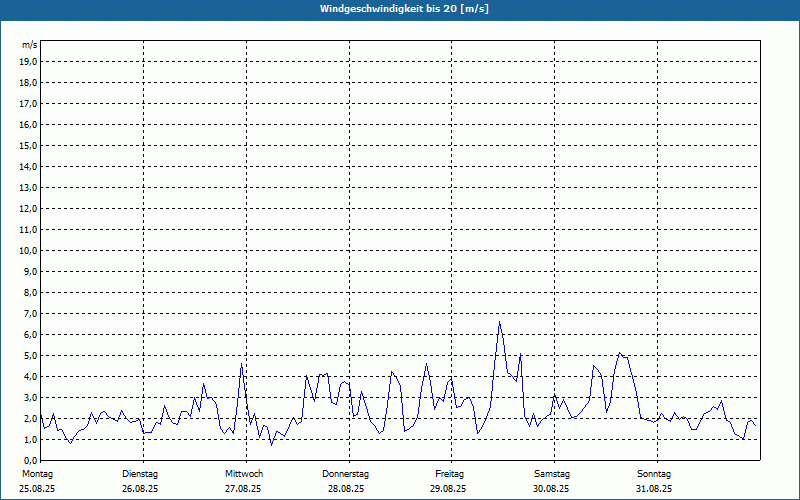Click the 0,0 y-axis value
The width and height of the screenshot is (800, 500).
pos(30,460)
